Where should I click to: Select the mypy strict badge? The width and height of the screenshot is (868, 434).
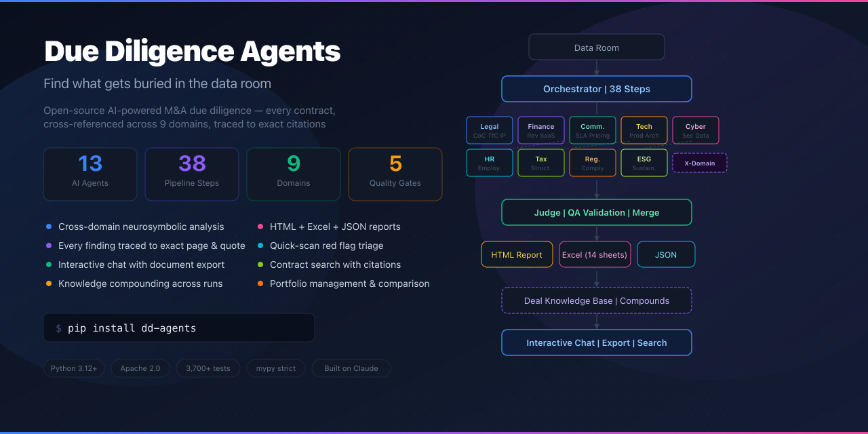tap(276, 368)
